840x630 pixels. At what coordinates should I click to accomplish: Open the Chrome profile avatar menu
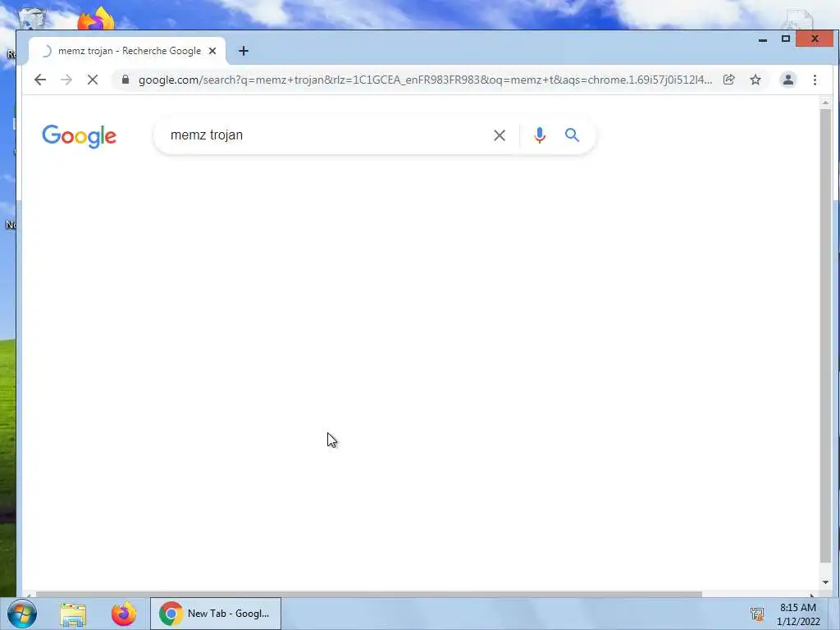pos(788,80)
